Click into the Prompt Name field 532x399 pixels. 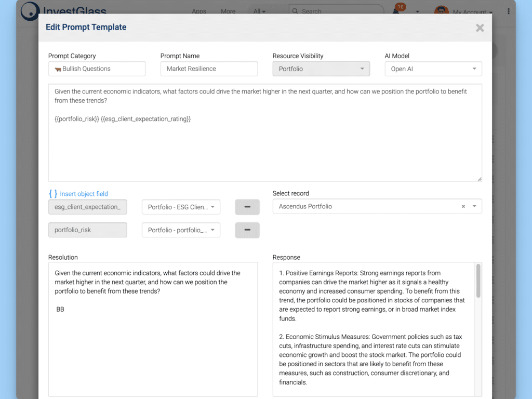click(209, 69)
